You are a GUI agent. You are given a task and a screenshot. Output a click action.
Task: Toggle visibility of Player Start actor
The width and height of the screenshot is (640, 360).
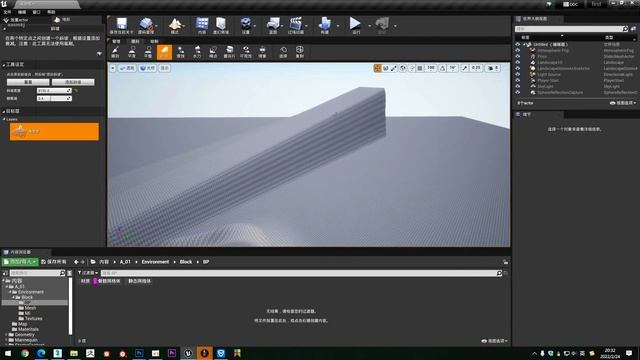pos(518,80)
